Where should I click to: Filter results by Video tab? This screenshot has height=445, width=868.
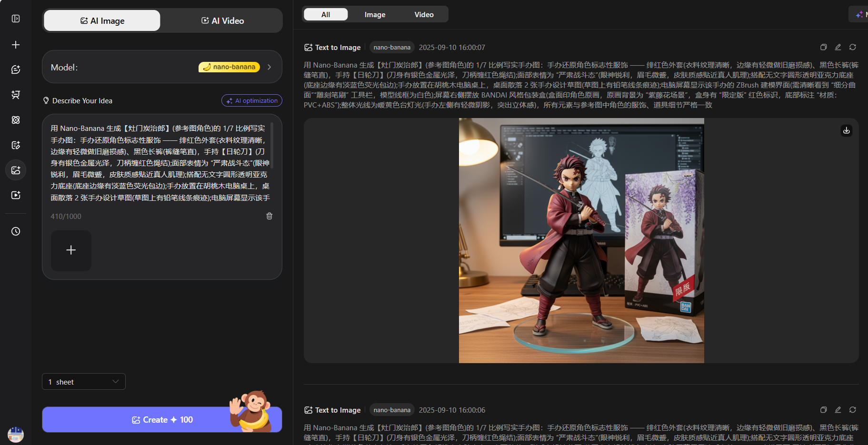pos(424,14)
